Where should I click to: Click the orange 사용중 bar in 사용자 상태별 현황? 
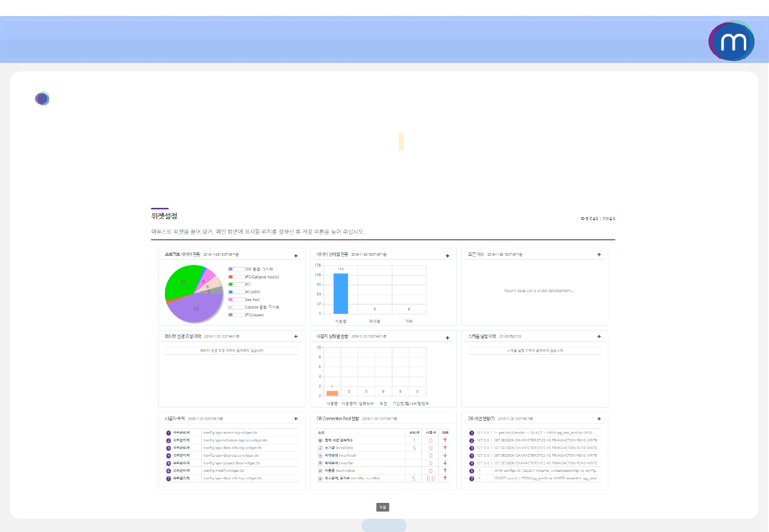tap(332, 393)
